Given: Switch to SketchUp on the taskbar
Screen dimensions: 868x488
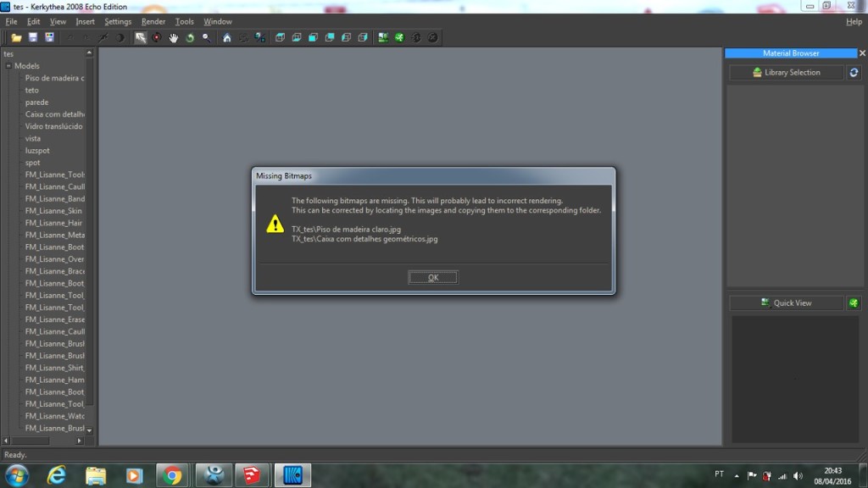Looking at the screenshot, I should (252, 475).
